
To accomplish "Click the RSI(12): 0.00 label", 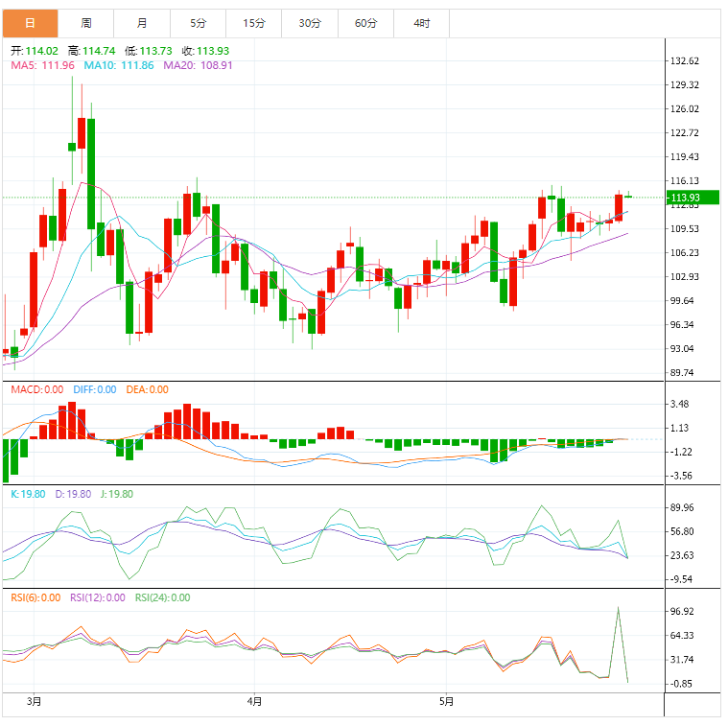I will click(98, 597).
